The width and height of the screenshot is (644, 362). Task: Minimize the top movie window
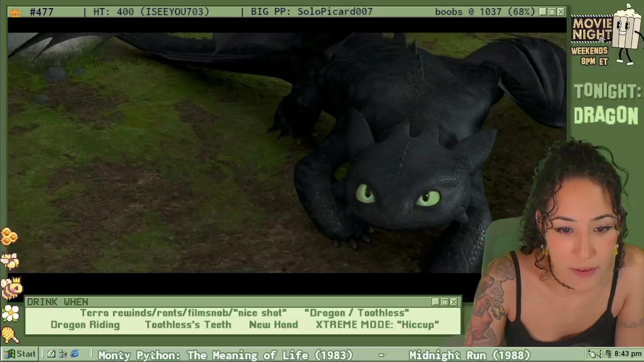coord(543,12)
